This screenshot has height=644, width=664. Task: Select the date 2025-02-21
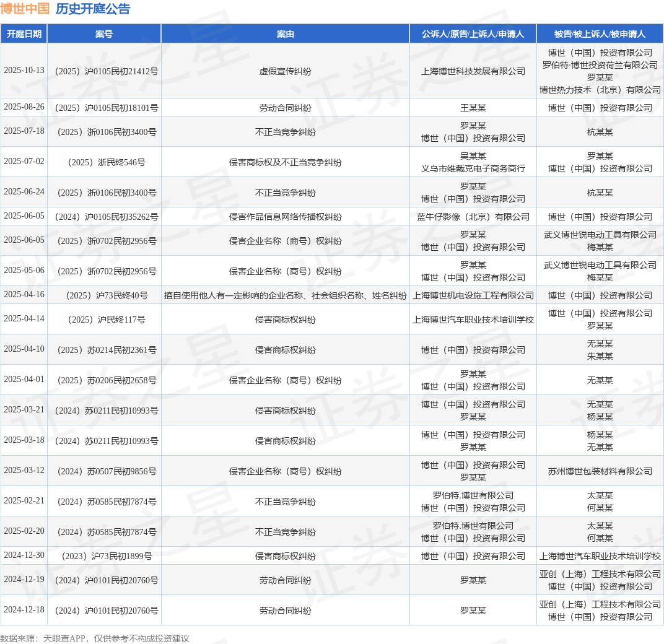(24, 500)
